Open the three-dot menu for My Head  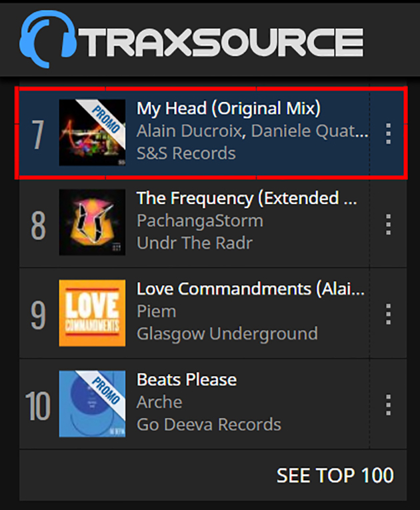[388, 134]
